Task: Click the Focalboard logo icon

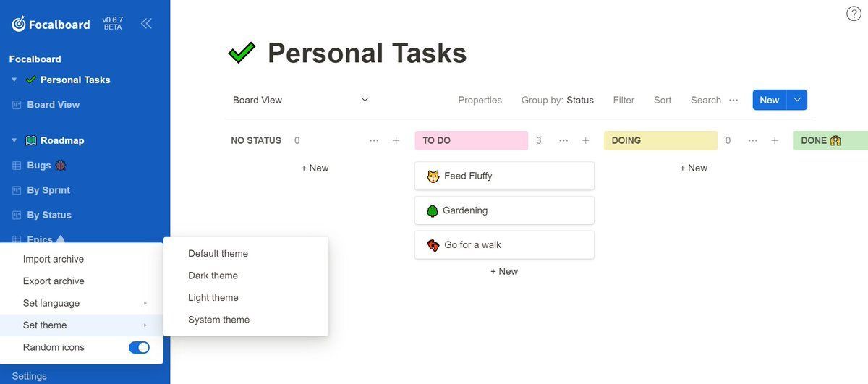Action: (x=19, y=24)
